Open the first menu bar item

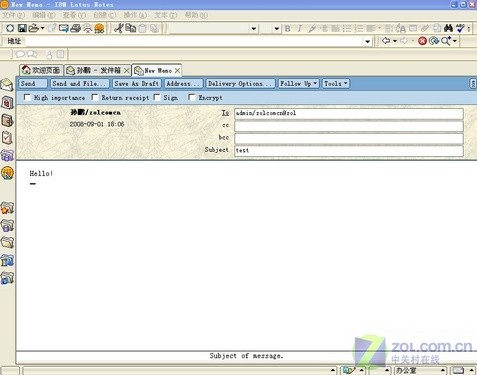14,15
